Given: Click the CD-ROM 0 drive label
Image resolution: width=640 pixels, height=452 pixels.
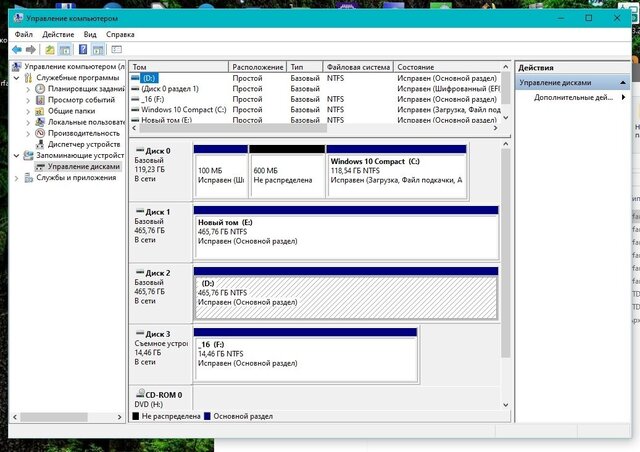Looking at the screenshot, I should (x=158, y=395).
